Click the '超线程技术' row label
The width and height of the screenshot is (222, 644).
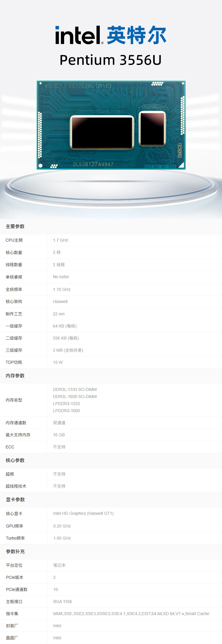tap(16, 486)
